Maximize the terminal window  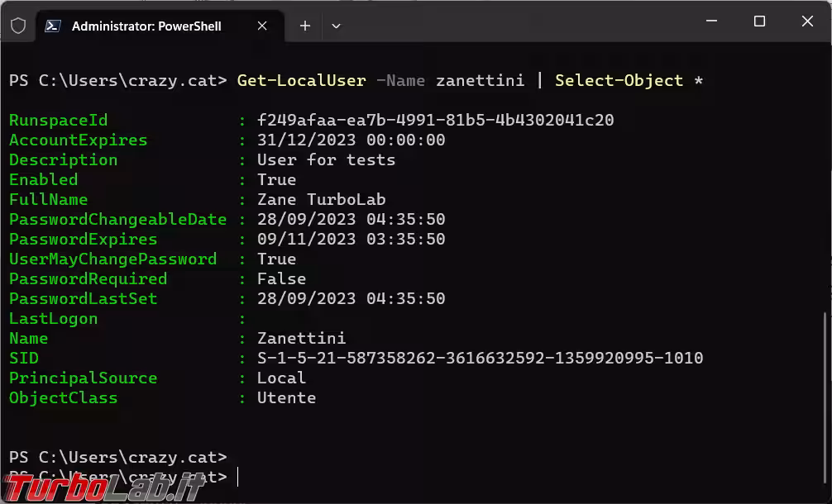coord(759,22)
